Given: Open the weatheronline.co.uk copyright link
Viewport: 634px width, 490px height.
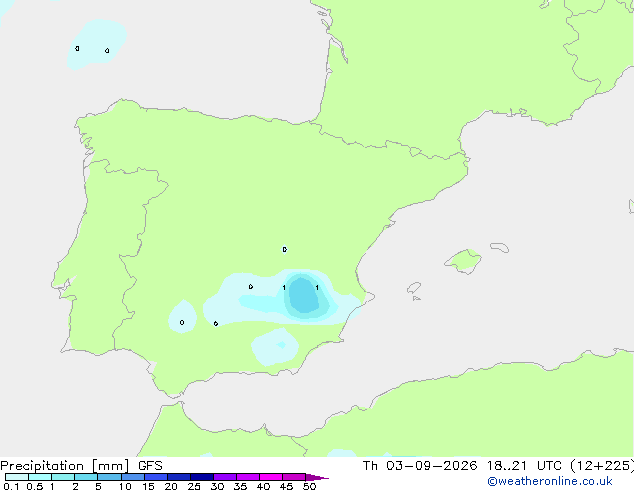Looking at the screenshot, I should click(x=550, y=481).
